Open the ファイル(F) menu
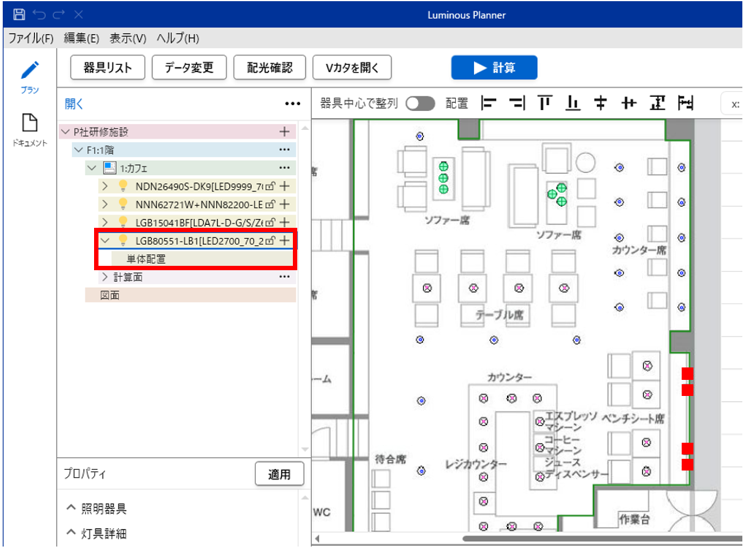The height and width of the screenshot is (550, 744). [30, 38]
